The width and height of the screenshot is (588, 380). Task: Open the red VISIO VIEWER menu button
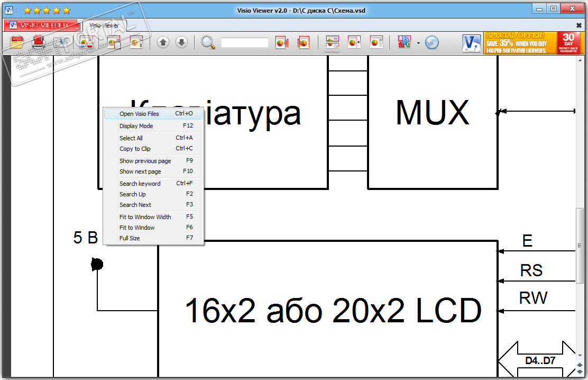point(42,25)
